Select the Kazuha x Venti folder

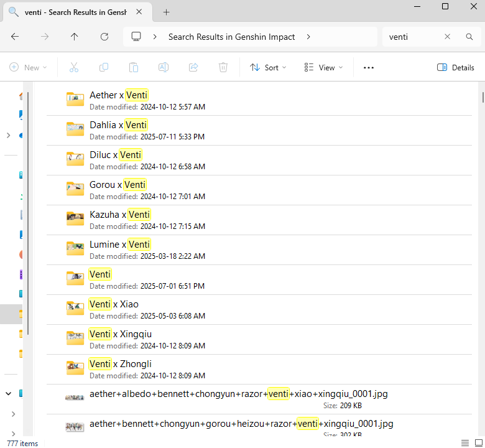[259, 220]
